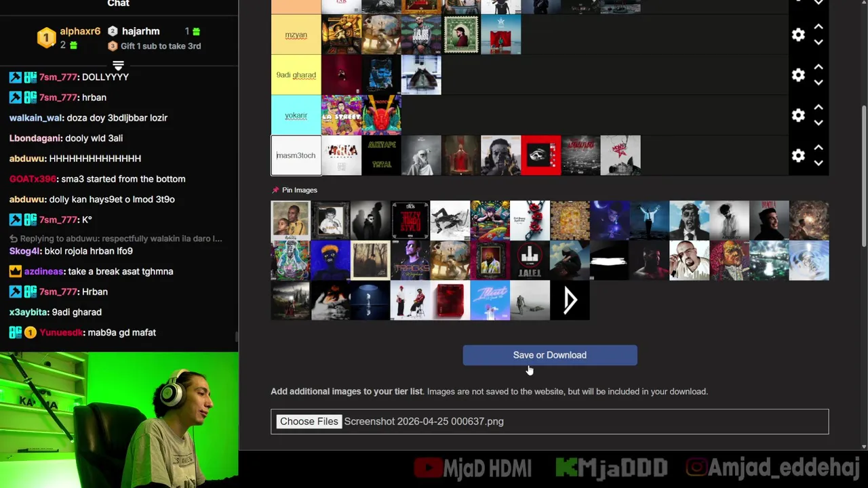Click the cyan yokarir tier label

(x=296, y=115)
